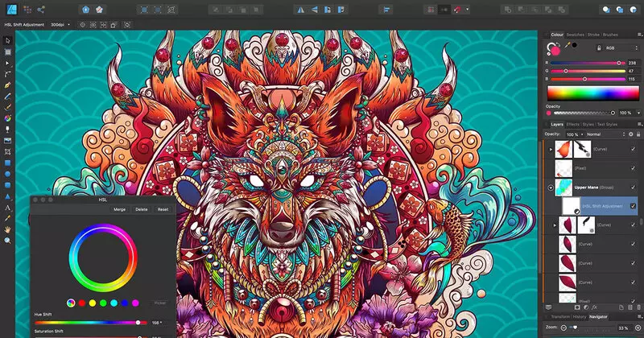Toggle visibility of Pixel layer above Upper Mane
The width and height of the screenshot is (644, 338).
point(633,168)
